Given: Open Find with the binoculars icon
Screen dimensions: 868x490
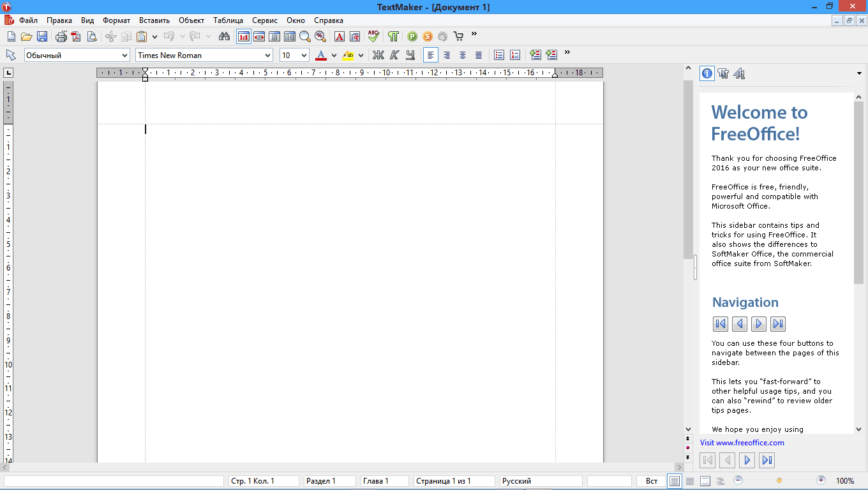Looking at the screenshot, I should 224,36.
